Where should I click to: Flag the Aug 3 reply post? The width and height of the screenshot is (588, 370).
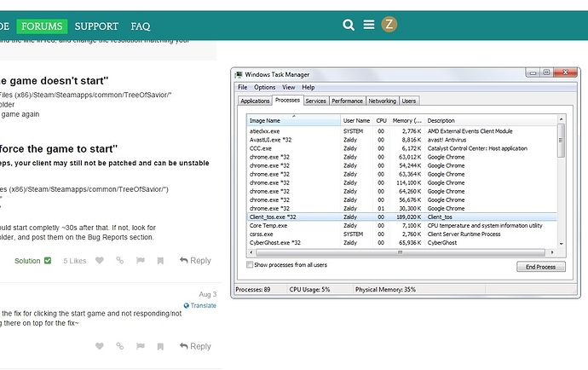click(140, 346)
